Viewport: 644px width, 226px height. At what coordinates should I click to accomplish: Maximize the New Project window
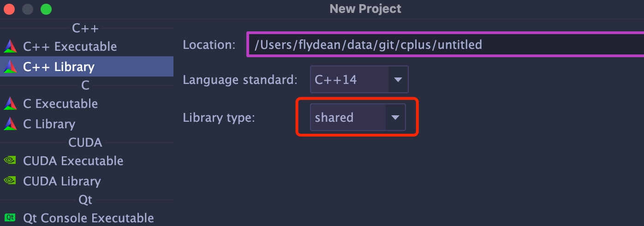46,9
